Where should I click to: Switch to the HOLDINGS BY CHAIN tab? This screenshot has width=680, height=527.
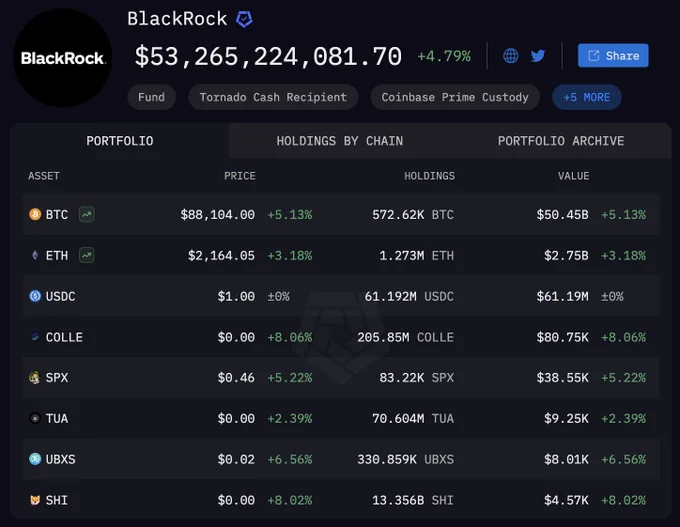click(340, 141)
